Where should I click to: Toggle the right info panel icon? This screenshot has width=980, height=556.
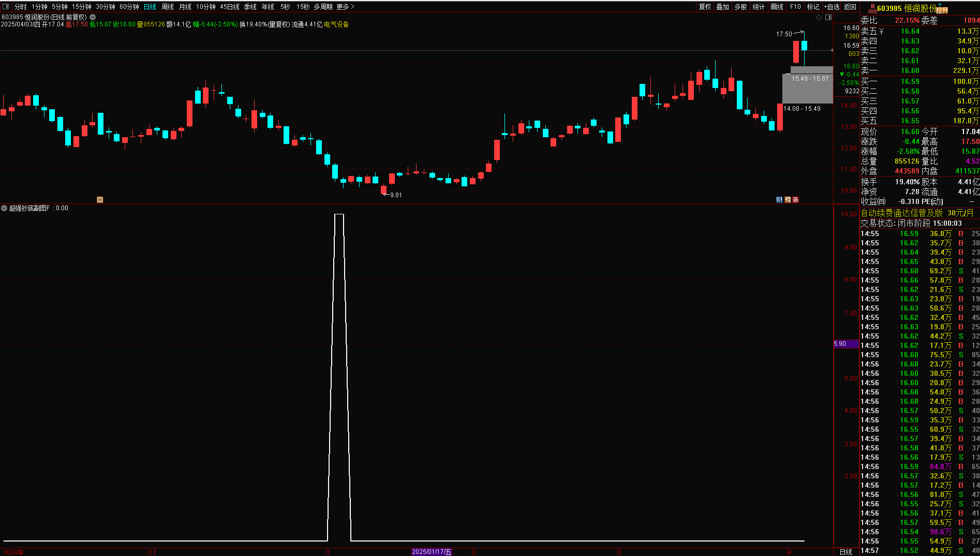[x=828, y=18]
